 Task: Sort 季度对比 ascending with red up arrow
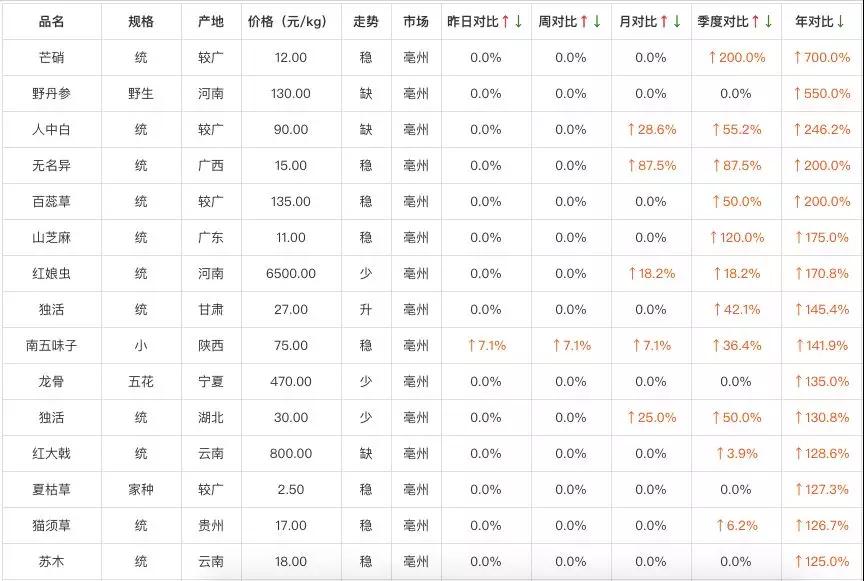pos(755,22)
